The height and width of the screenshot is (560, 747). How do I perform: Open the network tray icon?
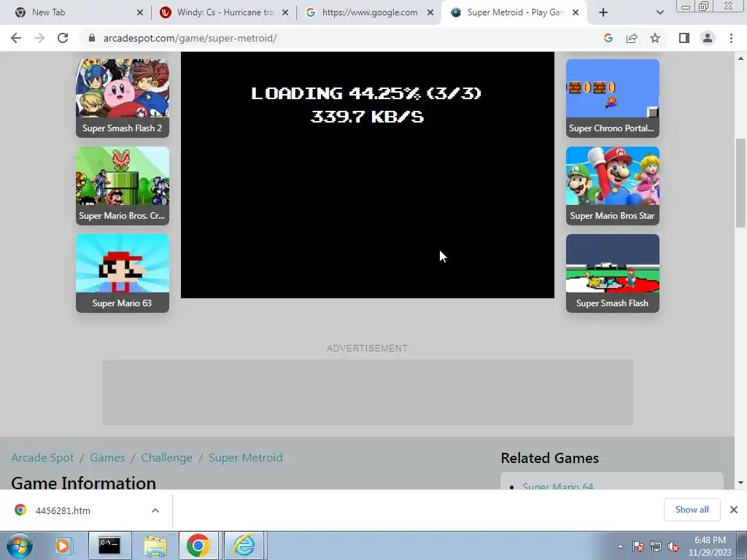[656, 546]
